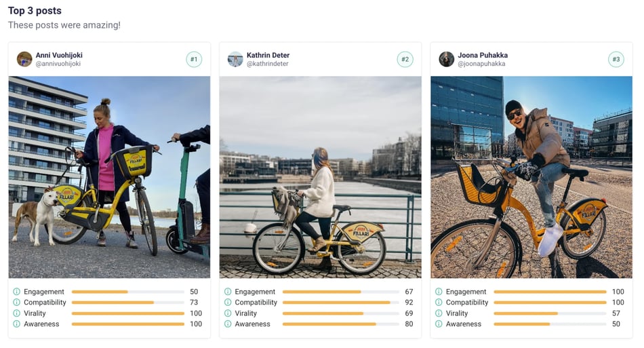Open Kathrin's post photo by the water

tap(321, 177)
